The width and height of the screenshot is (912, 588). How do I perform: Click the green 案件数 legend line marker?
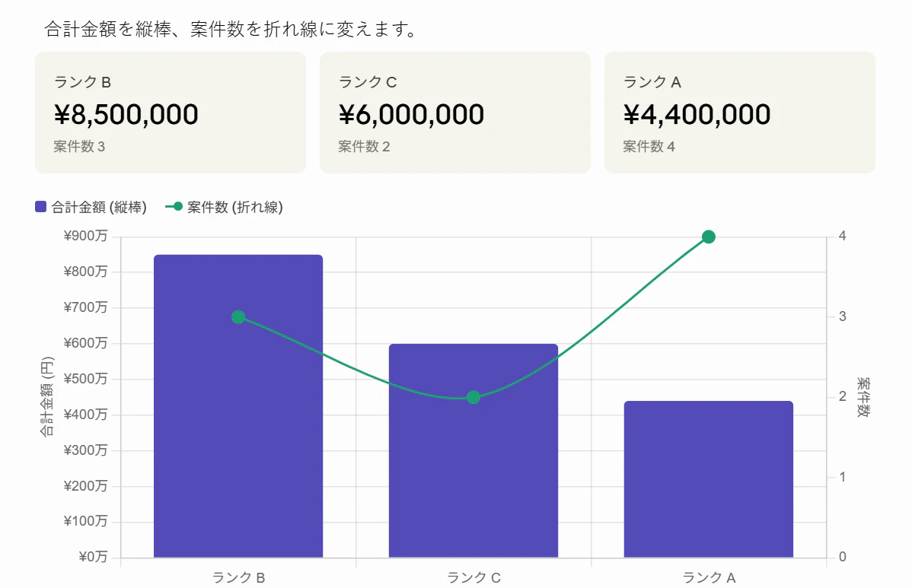click(x=174, y=206)
